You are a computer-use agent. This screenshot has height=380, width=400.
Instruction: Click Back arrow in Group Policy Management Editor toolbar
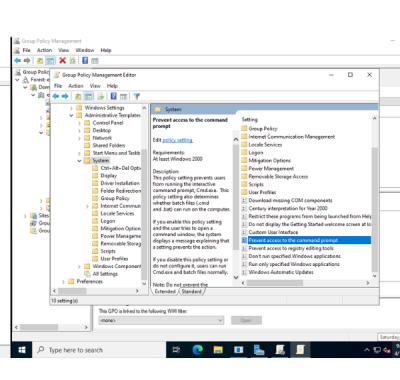coord(56,96)
